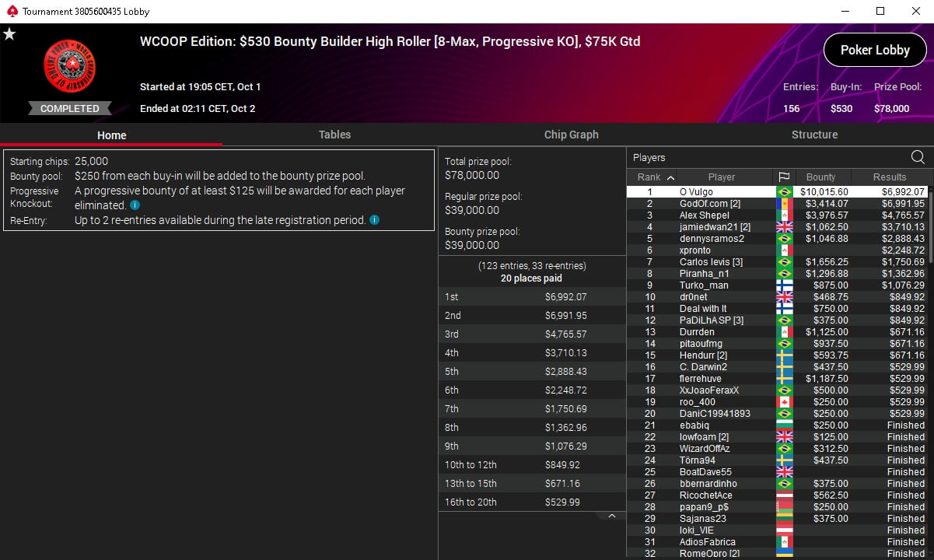This screenshot has height=560, width=934.
Task: Open the Structure tab
Action: 814,135
